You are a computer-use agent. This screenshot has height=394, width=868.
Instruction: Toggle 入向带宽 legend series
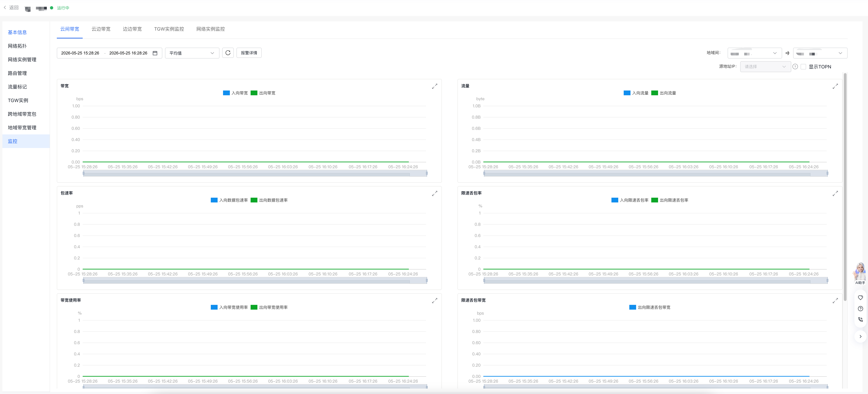click(x=235, y=93)
